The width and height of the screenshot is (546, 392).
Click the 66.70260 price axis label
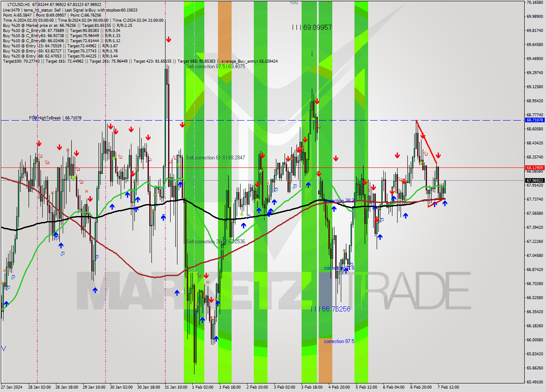pyautogui.click(x=534, y=284)
